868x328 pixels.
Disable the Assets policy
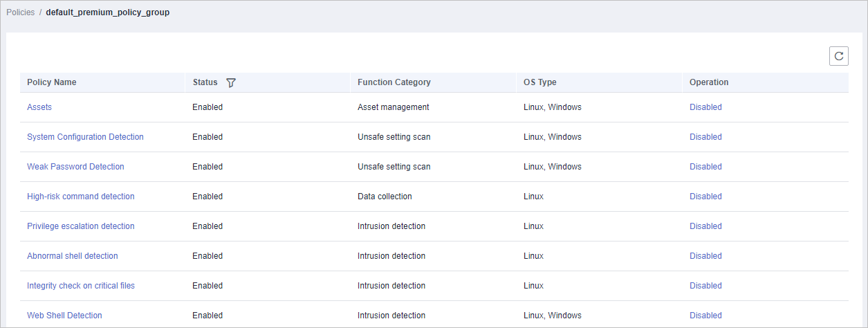pos(705,107)
